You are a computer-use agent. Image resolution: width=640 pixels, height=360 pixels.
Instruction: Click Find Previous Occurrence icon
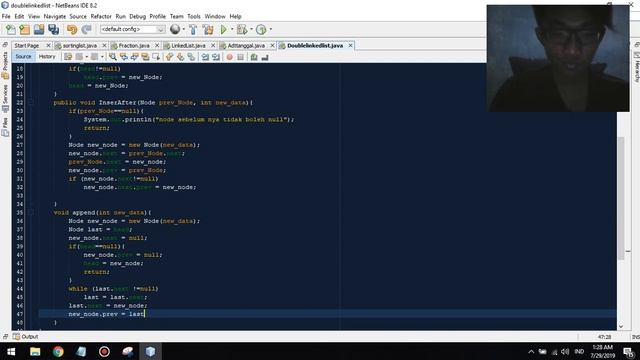coord(123,57)
